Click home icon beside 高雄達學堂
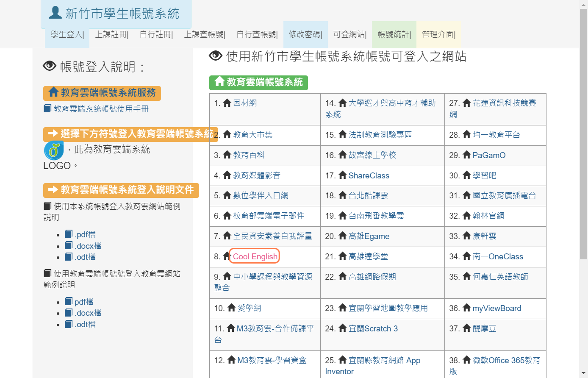Viewport: 588px width, 378px height. [x=343, y=256]
